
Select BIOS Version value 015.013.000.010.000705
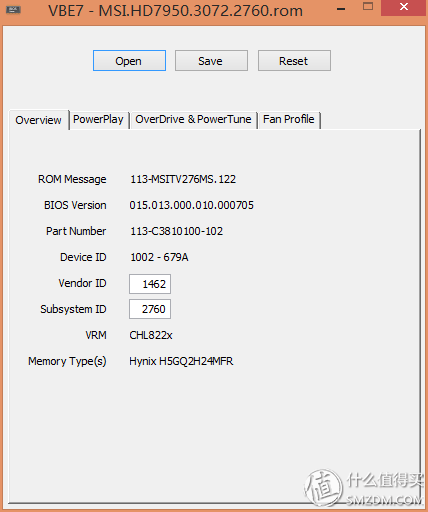coord(192,205)
